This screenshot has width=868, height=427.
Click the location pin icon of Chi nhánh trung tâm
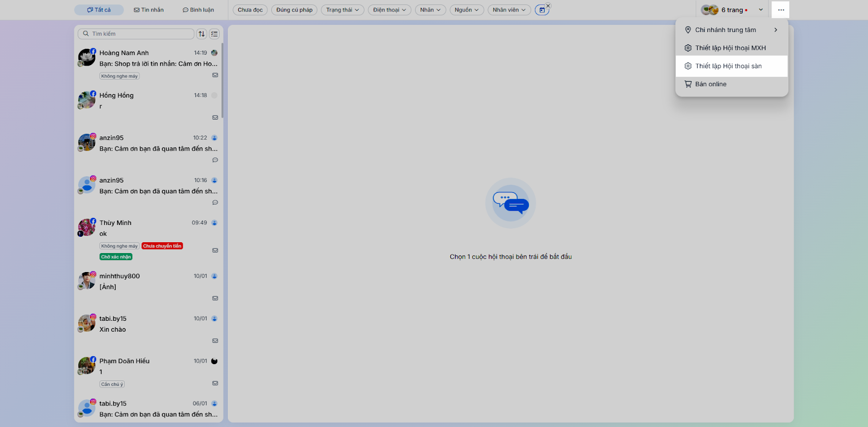pos(688,30)
